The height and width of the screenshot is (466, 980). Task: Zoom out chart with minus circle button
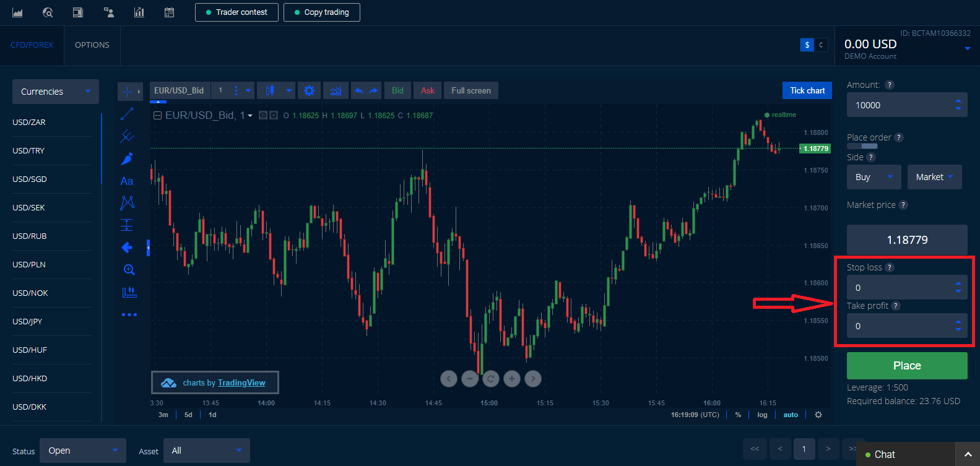coord(470,378)
